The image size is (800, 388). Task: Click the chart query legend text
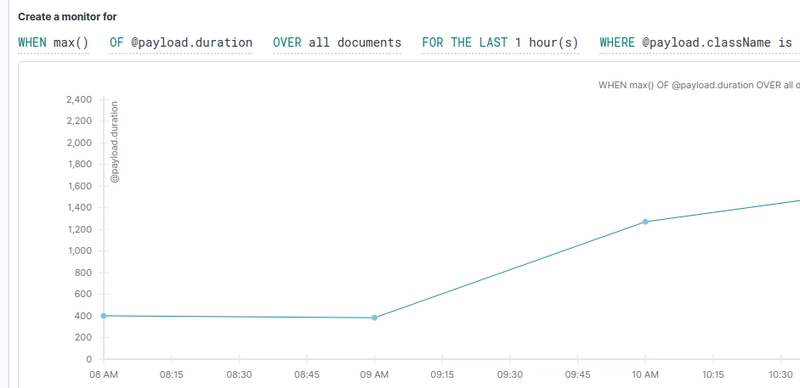coord(699,85)
